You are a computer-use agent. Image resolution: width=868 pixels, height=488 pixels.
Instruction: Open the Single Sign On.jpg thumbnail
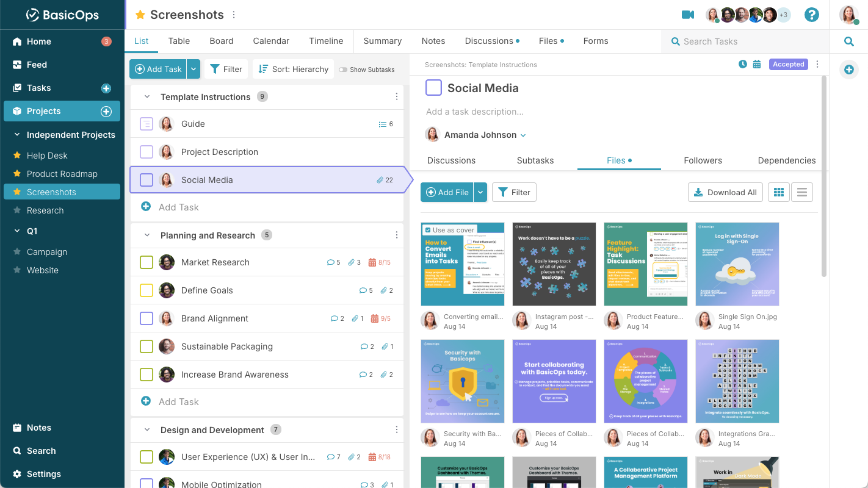coord(737,264)
